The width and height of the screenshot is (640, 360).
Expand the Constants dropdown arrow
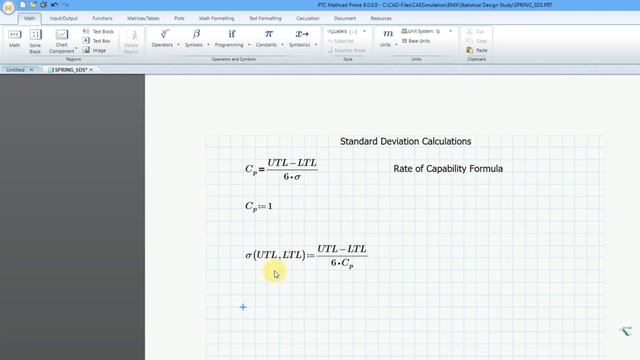click(x=282, y=45)
